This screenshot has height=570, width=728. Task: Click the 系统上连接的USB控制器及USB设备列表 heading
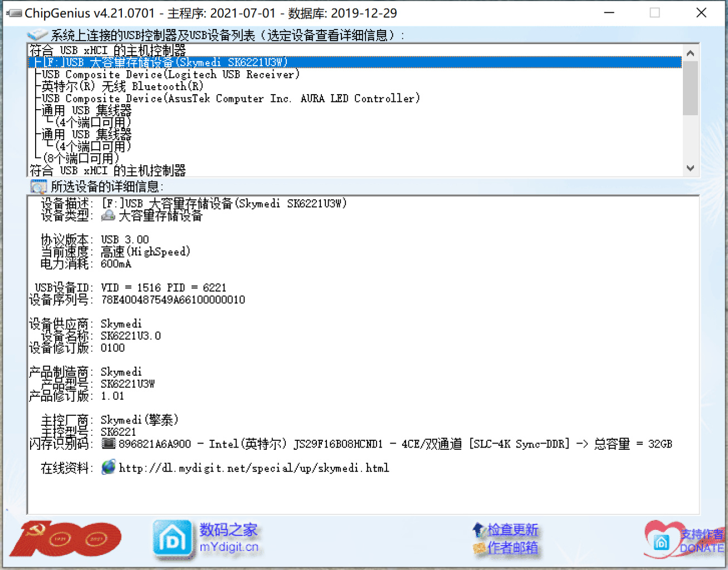click(x=228, y=36)
